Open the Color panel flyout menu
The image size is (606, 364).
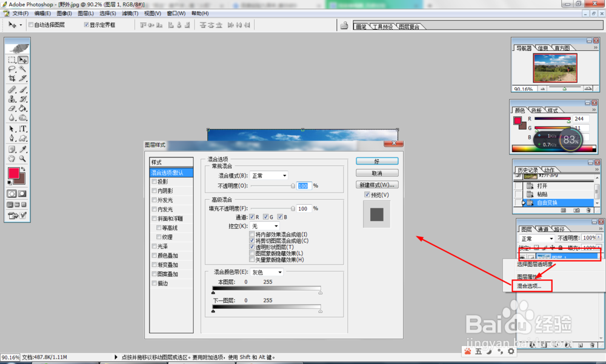pos(594,110)
